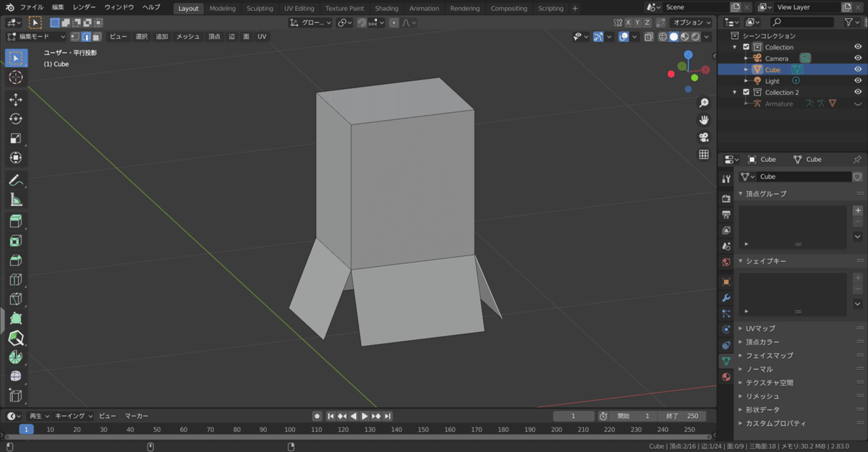The width and height of the screenshot is (868, 452).
Task: Enable vertex select mode
Action: tap(75, 36)
